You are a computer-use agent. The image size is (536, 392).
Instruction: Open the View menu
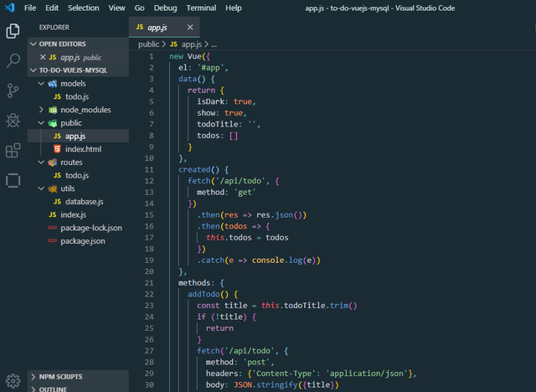117,8
